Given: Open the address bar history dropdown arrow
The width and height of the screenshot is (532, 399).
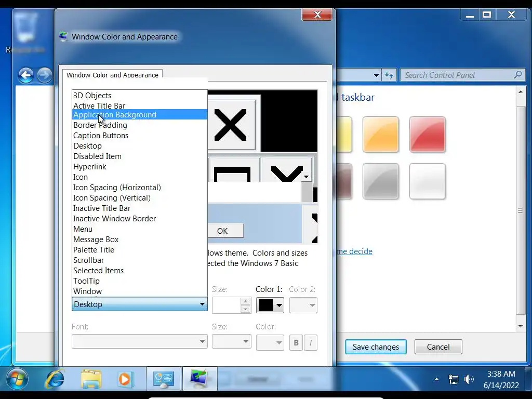Looking at the screenshot, I should point(376,75).
